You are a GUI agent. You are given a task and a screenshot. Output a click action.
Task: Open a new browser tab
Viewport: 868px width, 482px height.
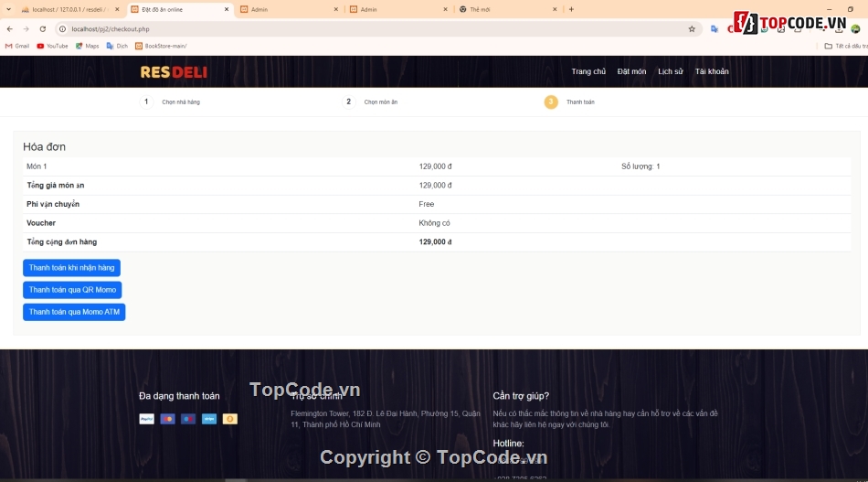(x=571, y=9)
